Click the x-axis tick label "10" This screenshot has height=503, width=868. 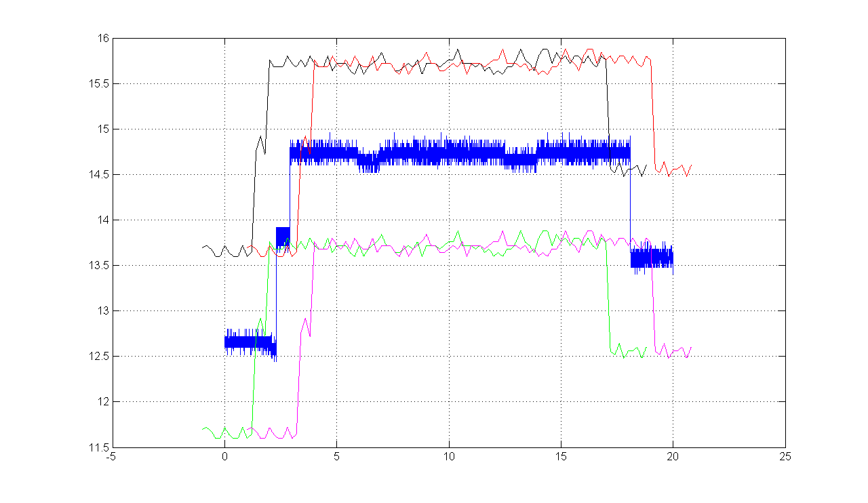pos(449,457)
